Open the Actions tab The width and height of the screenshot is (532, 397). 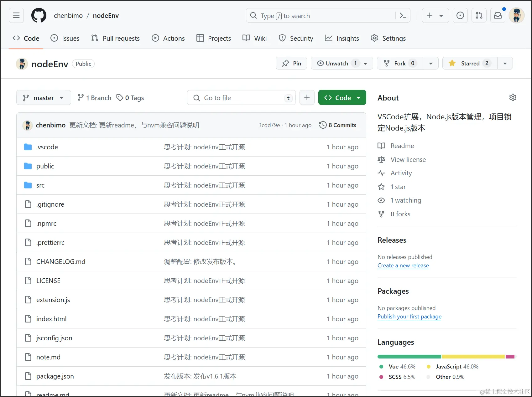168,38
